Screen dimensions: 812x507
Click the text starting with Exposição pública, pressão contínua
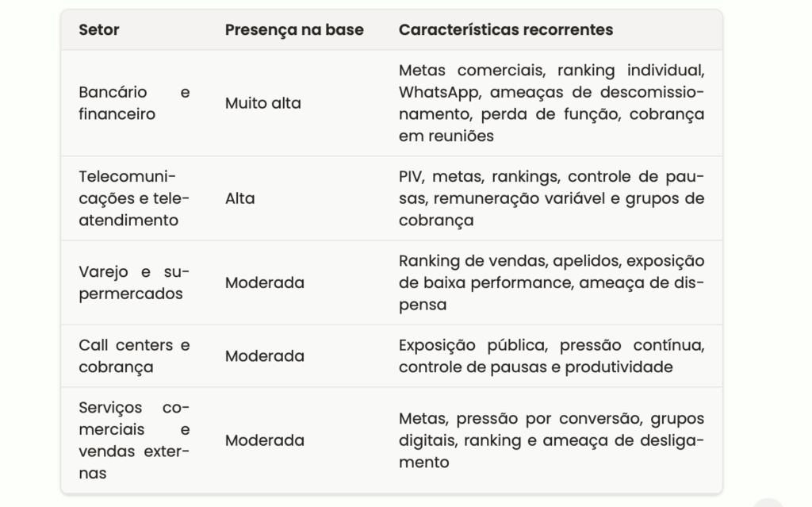(x=552, y=356)
